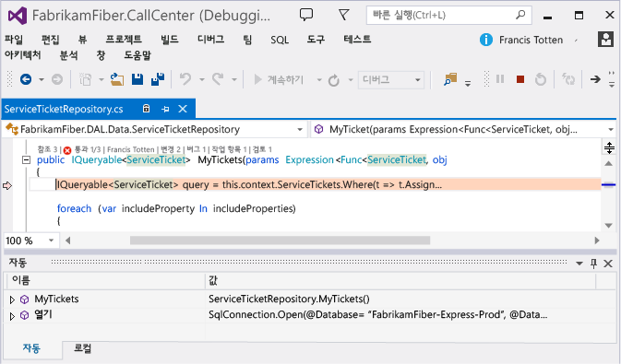Image resolution: width=621 pixels, height=364 pixels.
Task: Click the editor split window icon
Action: click(609, 147)
